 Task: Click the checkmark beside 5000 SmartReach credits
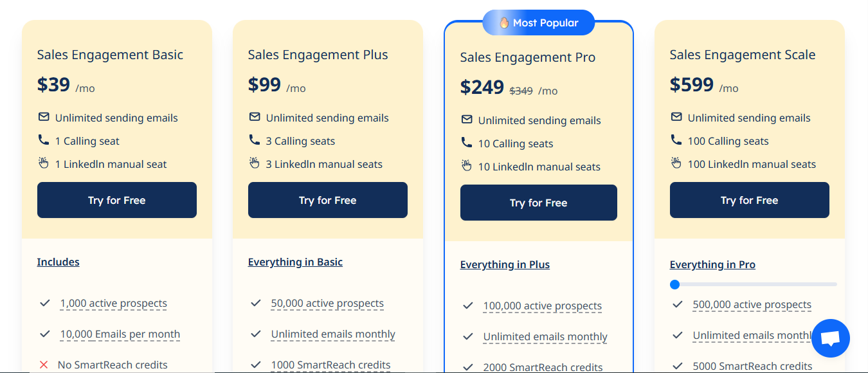[677, 365]
